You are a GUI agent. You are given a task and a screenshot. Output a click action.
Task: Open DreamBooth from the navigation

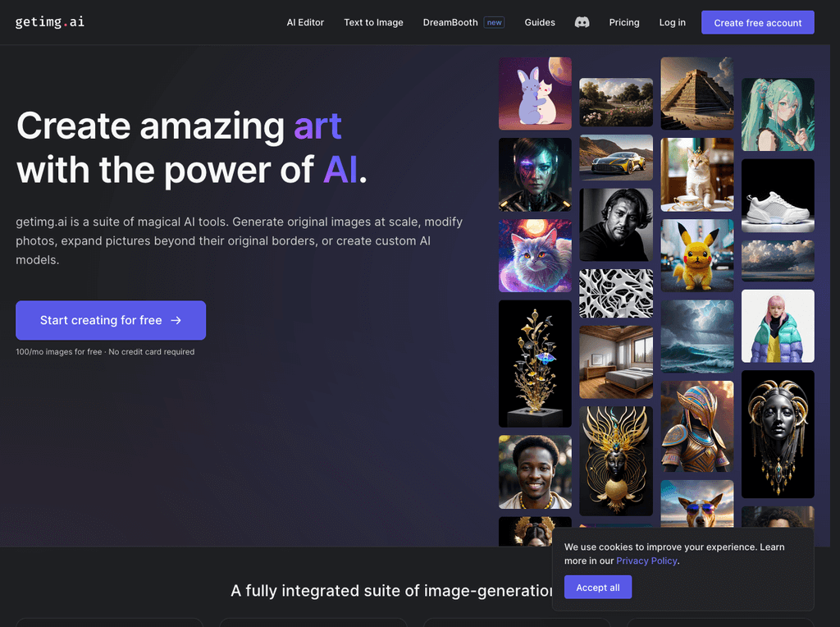click(450, 22)
